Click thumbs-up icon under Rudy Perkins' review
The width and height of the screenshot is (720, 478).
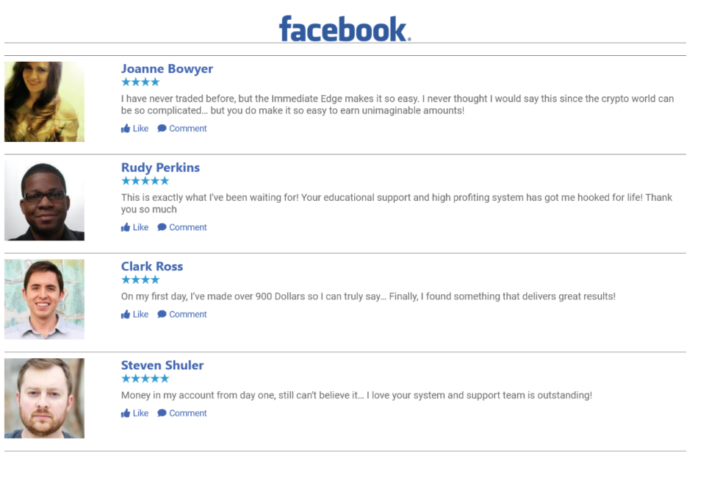[126, 228]
